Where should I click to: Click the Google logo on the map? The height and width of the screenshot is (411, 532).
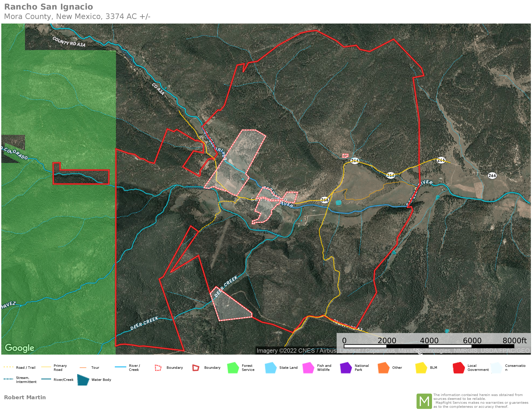20,348
